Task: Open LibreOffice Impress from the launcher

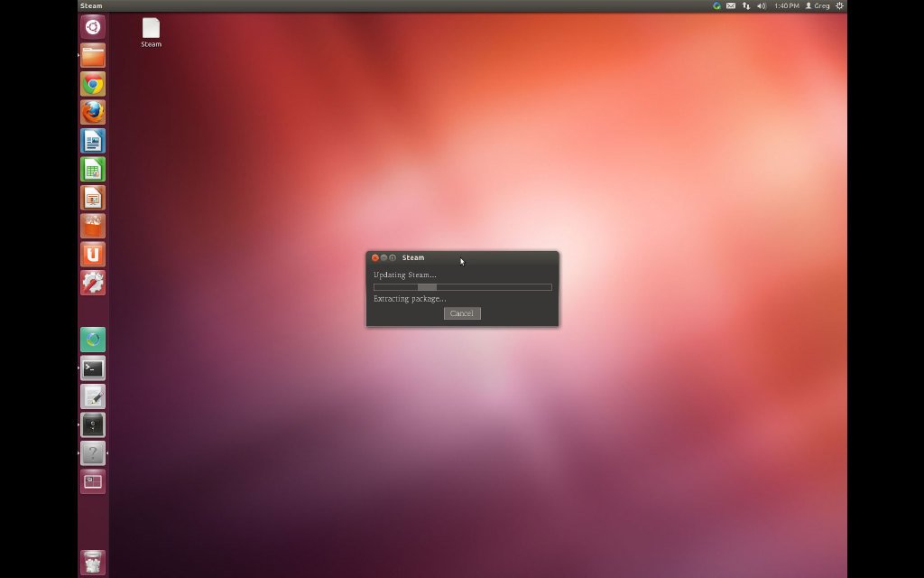Action: tap(93, 198)
